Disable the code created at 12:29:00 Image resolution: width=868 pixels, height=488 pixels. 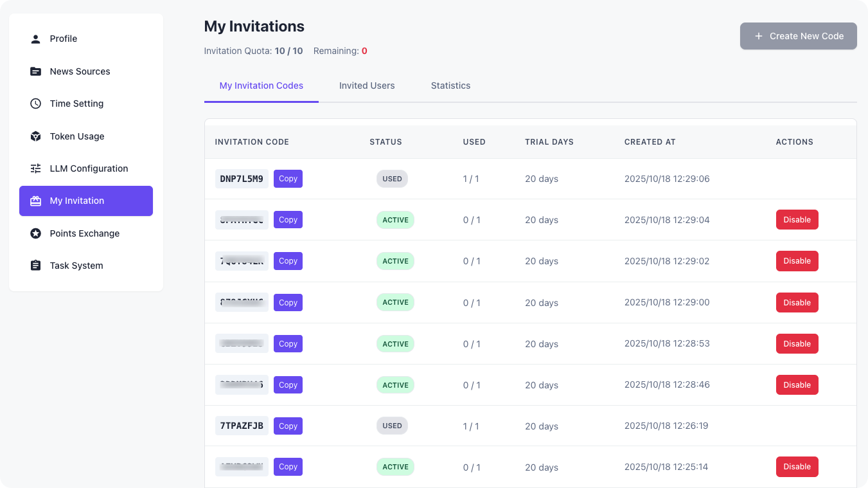(x=797, y=302)
